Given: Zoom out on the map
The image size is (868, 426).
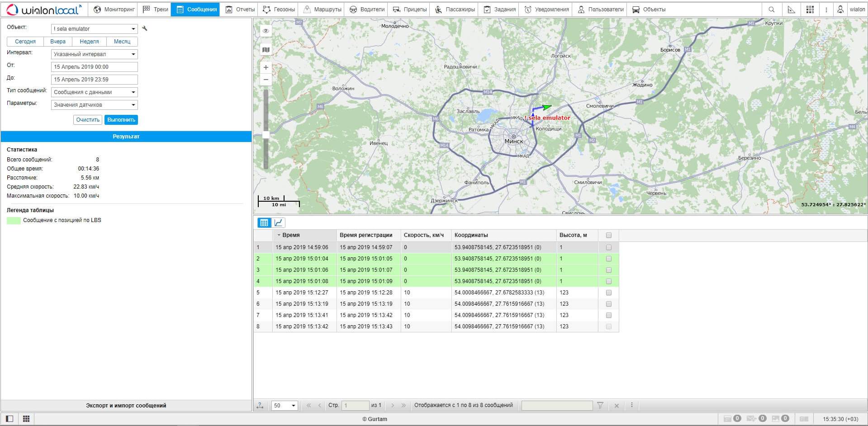Looking at the screenshot, I should [266, 80].
